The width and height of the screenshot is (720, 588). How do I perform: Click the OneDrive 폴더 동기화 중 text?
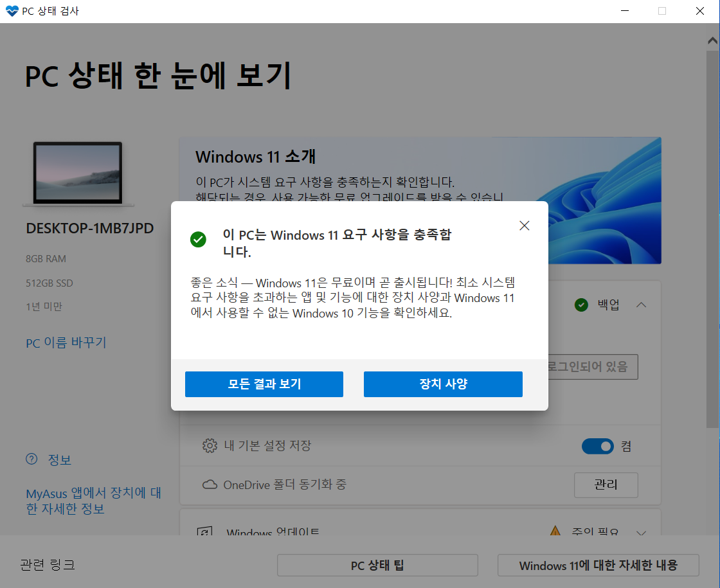coord(285,485)
